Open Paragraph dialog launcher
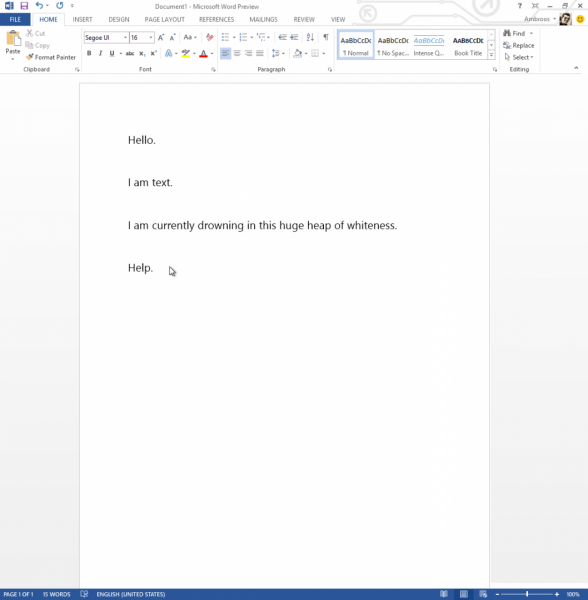The image size is (588, 600). coord(330,70)
